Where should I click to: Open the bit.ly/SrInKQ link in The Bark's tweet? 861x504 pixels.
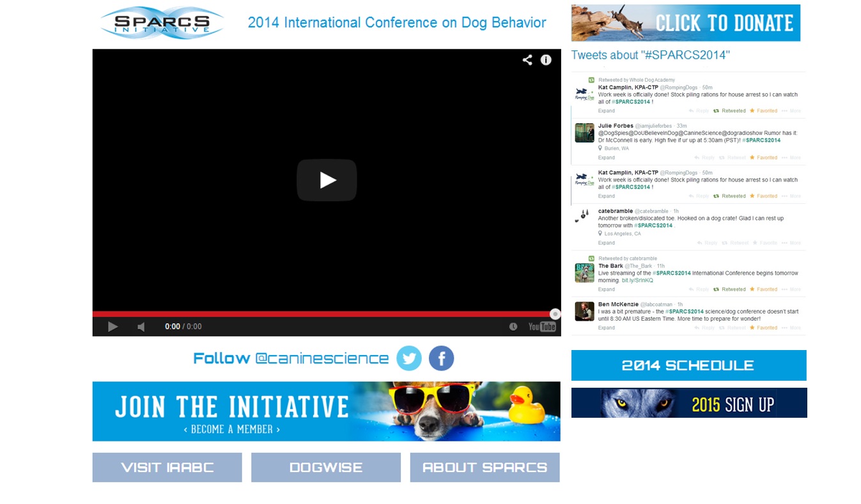pos(637,280)
